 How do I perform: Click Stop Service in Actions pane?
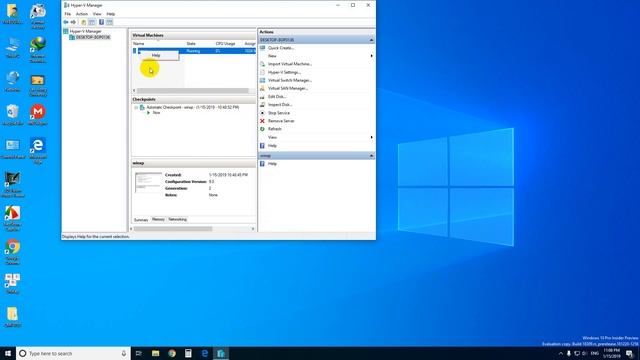point(279,113)
